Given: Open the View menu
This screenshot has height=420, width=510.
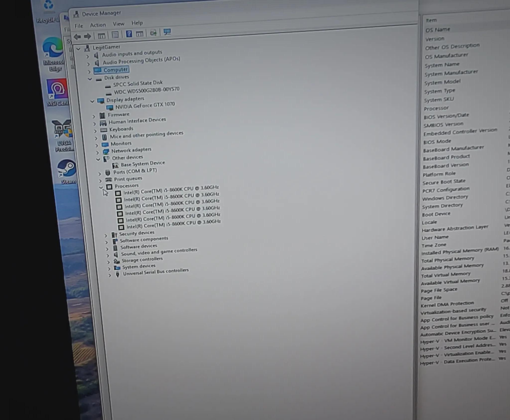Looking at the screenshot, I should pos(118,24).
